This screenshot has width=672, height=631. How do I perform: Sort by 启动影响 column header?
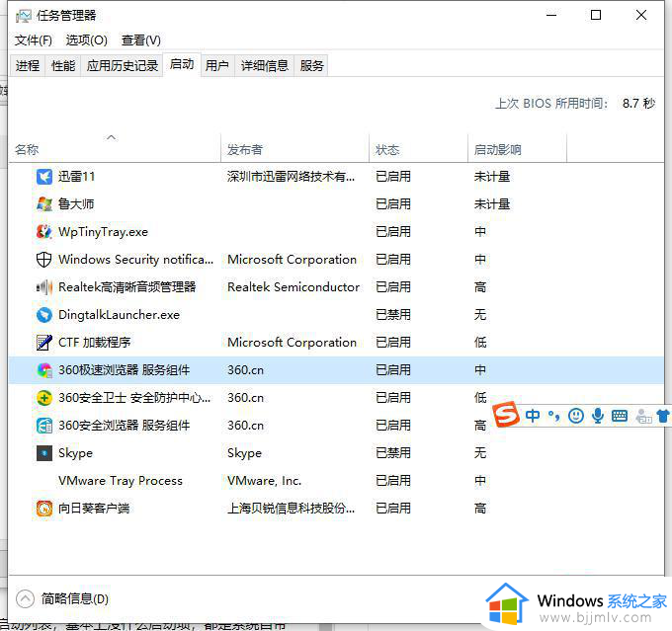coord(517,148)
